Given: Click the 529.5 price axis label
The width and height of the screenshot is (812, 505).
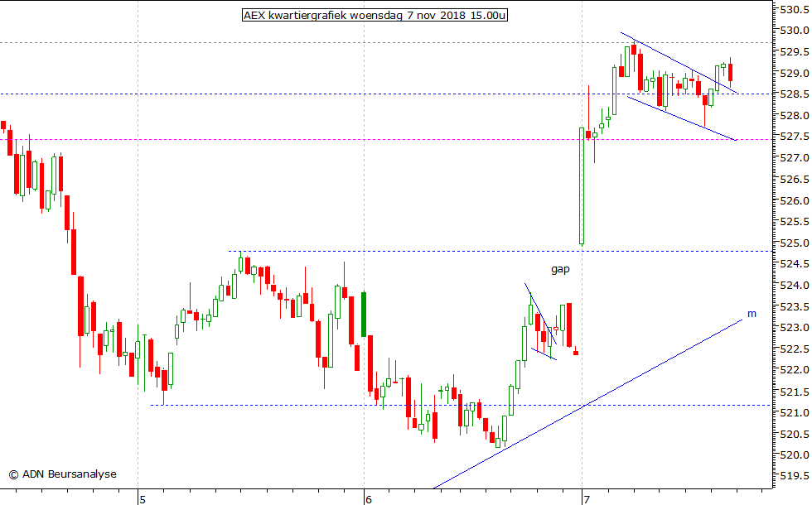Looking at the screenshot, I should [x=795, y=51].
